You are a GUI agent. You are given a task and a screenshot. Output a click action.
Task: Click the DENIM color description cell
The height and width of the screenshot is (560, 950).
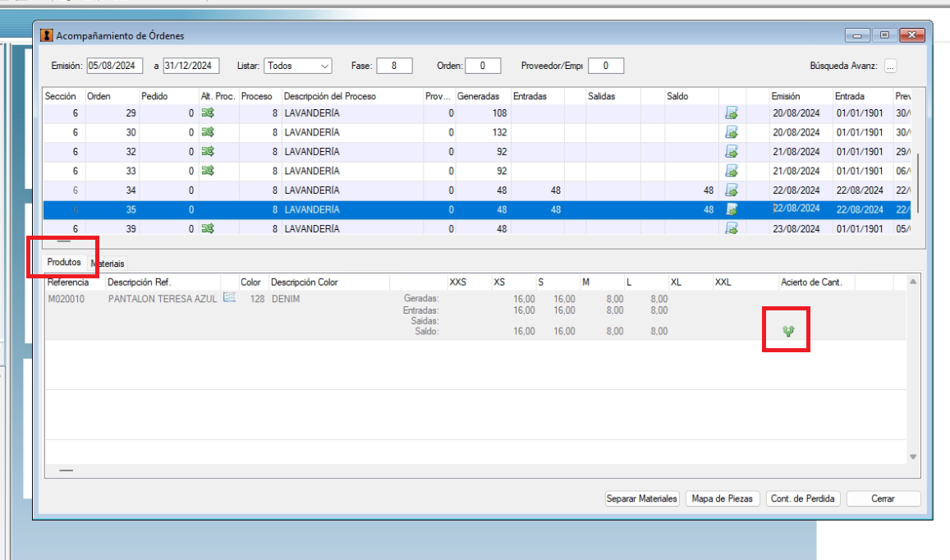[x=286, y=299]
